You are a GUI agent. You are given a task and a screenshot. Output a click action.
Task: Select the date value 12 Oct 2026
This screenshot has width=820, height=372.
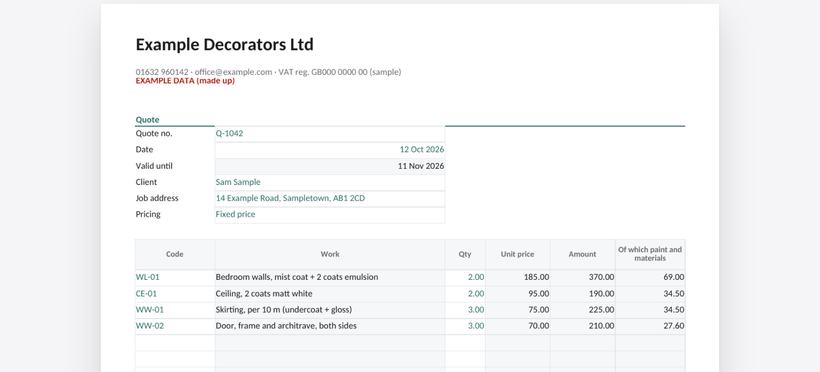(330, 150)
